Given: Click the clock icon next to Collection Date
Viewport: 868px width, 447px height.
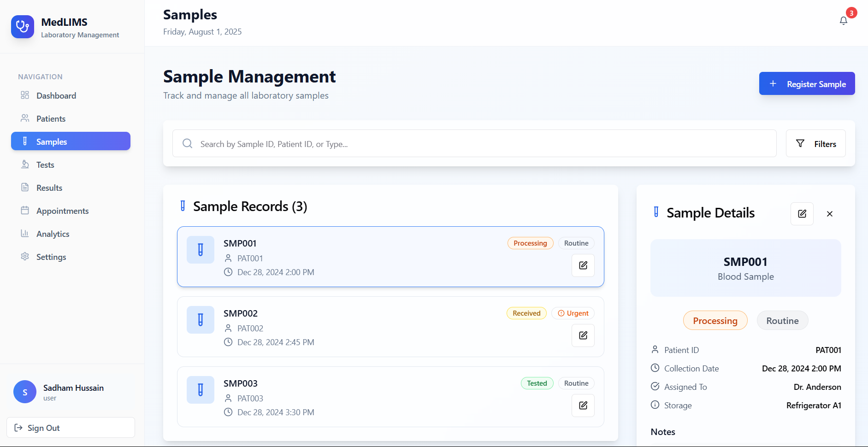Looking at the screenshot, I should 655,368.
